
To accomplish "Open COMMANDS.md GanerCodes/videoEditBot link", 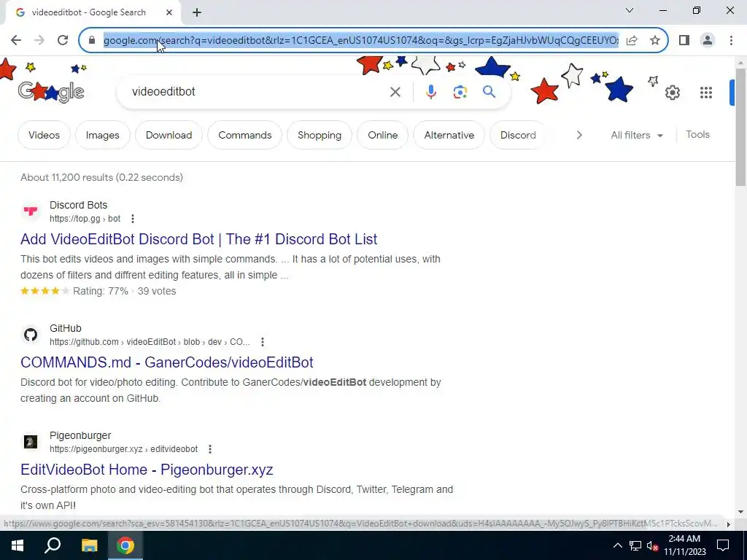I will pos(167,362).
